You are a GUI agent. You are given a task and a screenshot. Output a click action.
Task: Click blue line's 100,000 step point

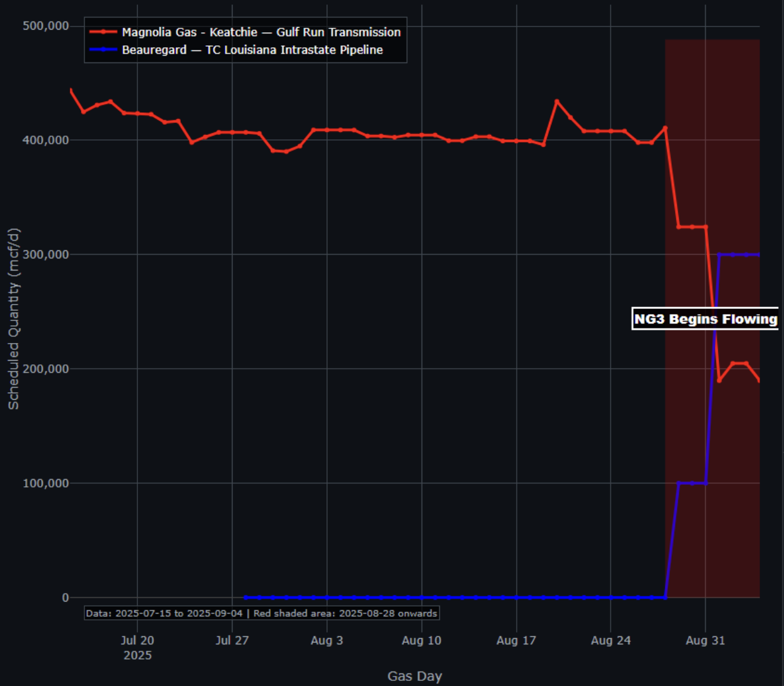tap(679, 484)
